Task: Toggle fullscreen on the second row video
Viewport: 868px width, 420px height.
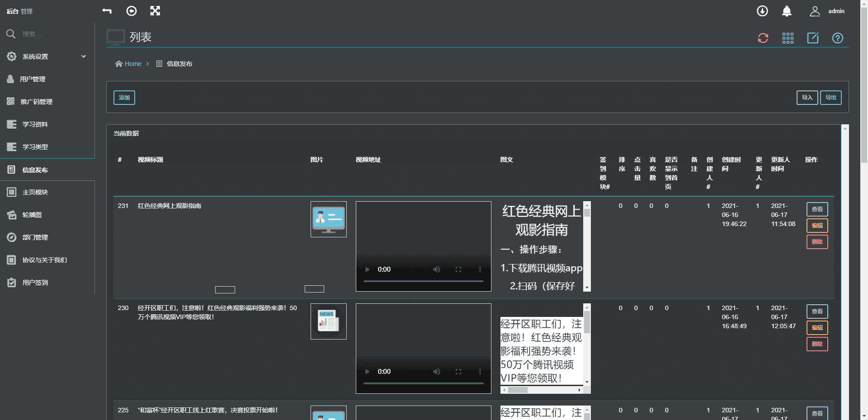Action: coord(458,372)
